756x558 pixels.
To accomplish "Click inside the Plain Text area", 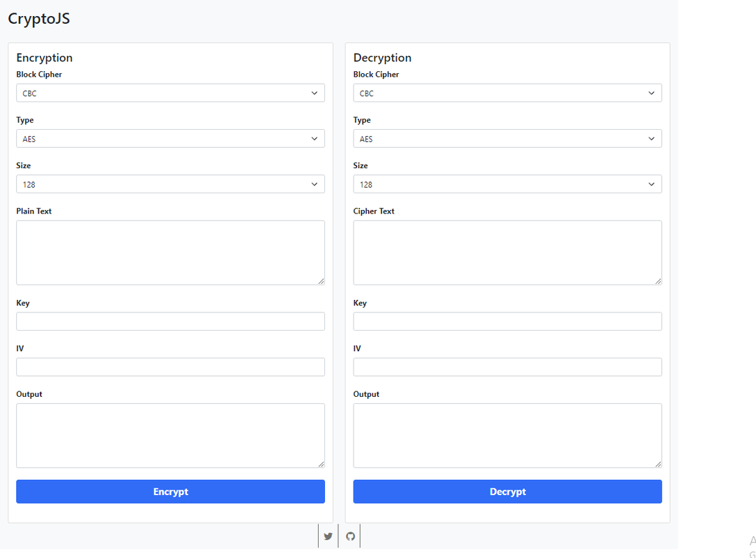I will coord(170,251).
